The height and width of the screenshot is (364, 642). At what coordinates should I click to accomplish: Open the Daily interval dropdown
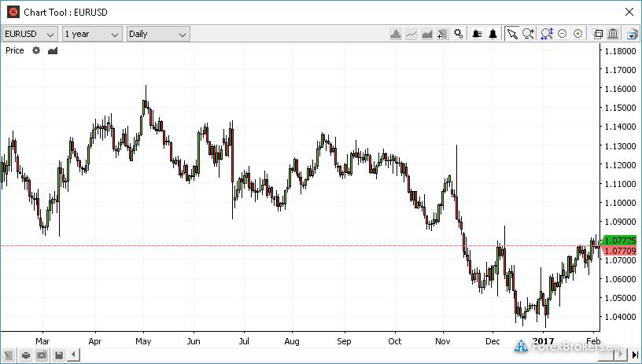158,34
